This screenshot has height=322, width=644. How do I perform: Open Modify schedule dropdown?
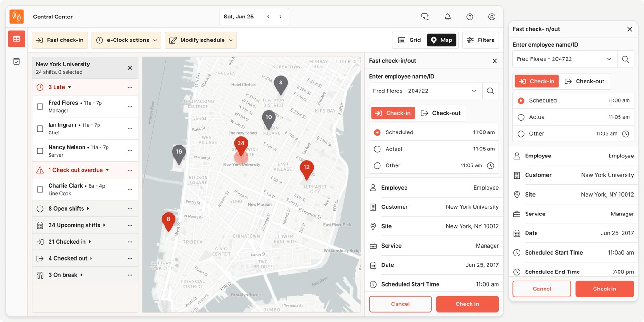(201, 40)
